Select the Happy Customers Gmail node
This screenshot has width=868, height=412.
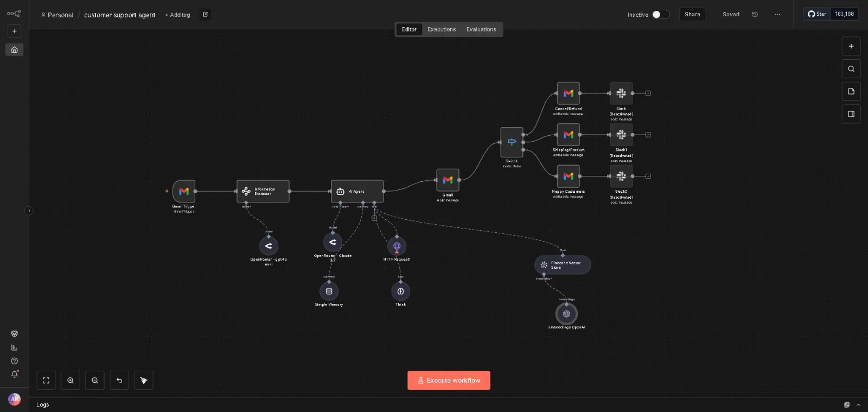568,176
